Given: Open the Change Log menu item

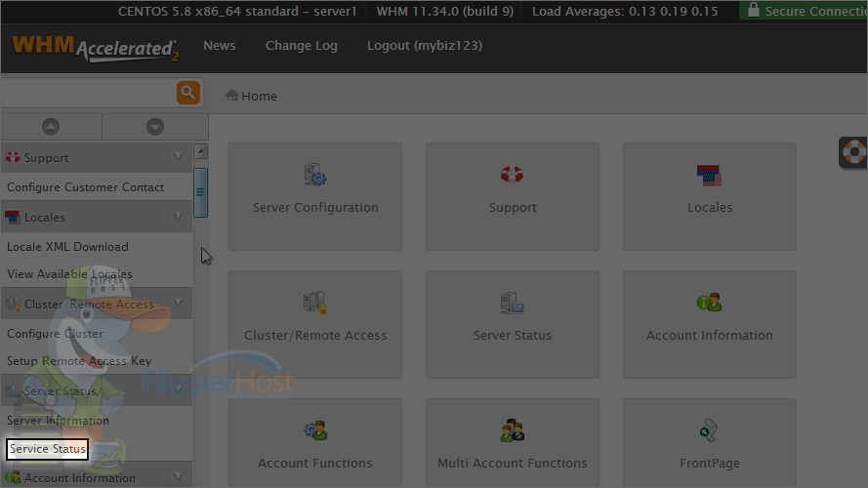Looking at the screenshot, I should [301, 45].
